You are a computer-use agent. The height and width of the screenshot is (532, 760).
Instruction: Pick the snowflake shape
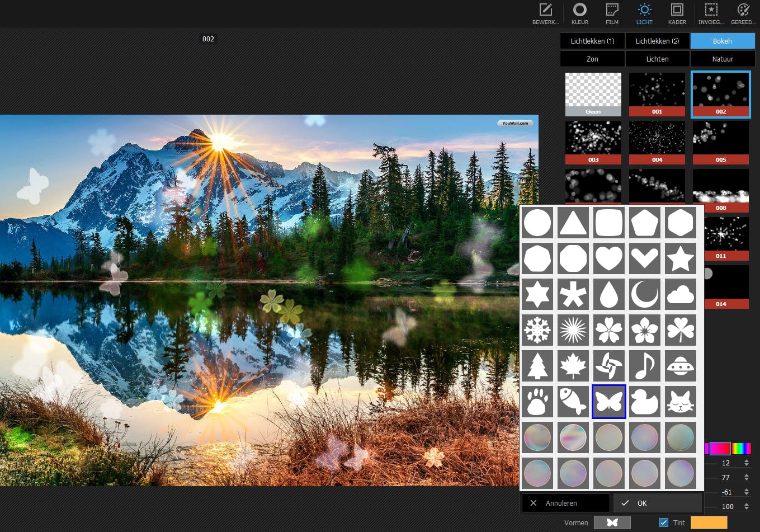pos(537,330)
